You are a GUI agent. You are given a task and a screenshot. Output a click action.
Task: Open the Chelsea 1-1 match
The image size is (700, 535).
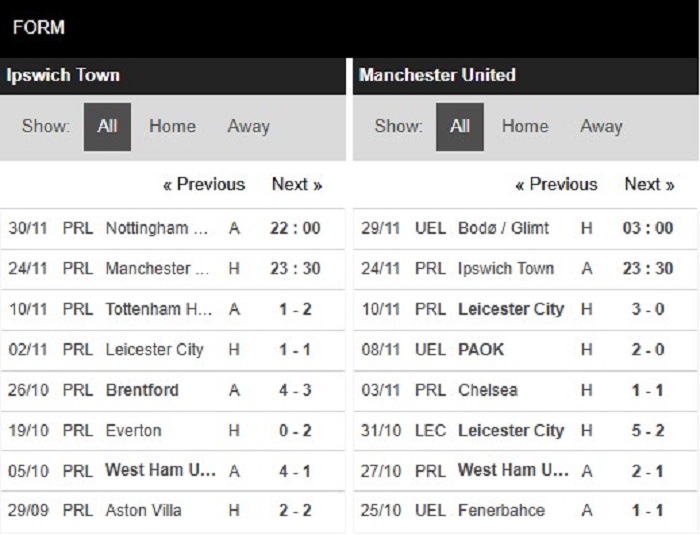525,390
